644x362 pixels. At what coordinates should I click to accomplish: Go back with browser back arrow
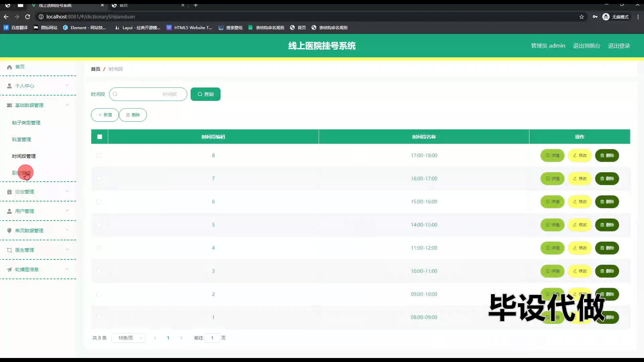point(6,17)
